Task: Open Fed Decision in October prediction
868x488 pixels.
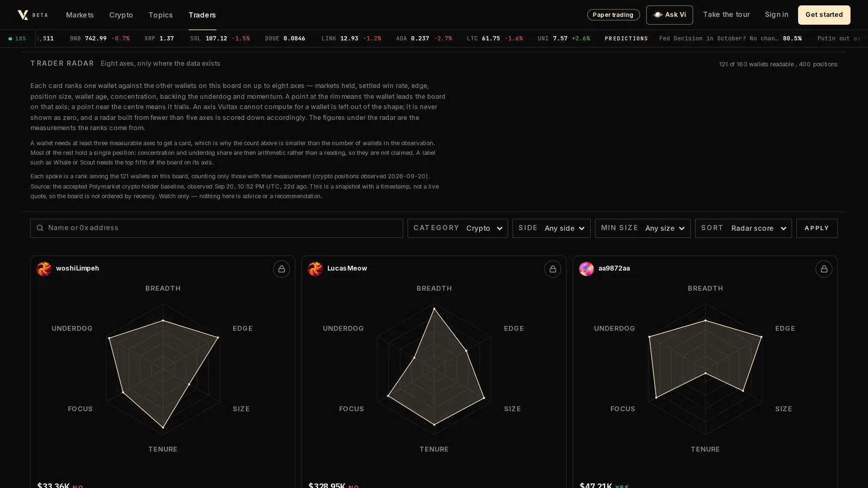Action: (x=731, y=39)
